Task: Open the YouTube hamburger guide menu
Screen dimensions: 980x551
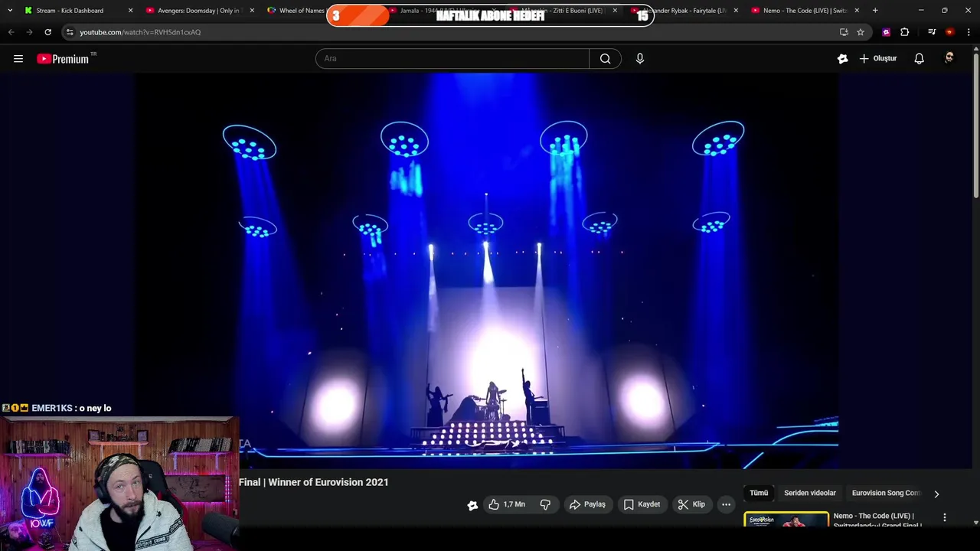Action: pyautogui.click(x=18, y=59)
